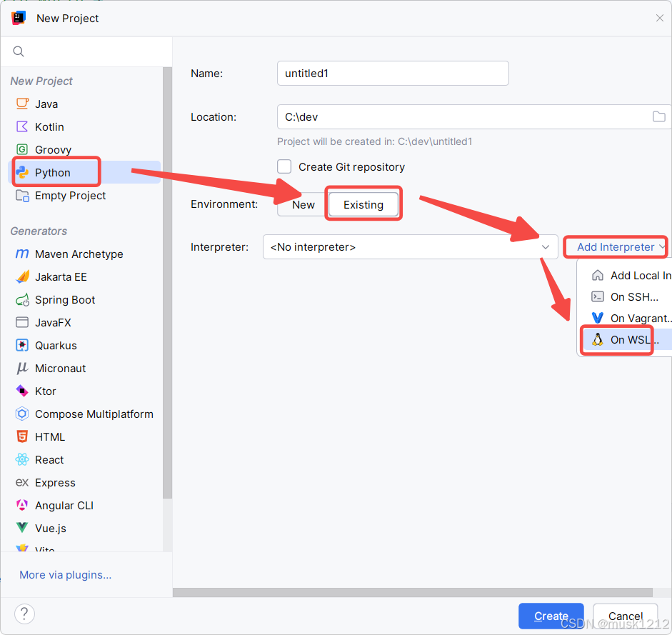Click the Ktor diamond icon

click(22, 391)
